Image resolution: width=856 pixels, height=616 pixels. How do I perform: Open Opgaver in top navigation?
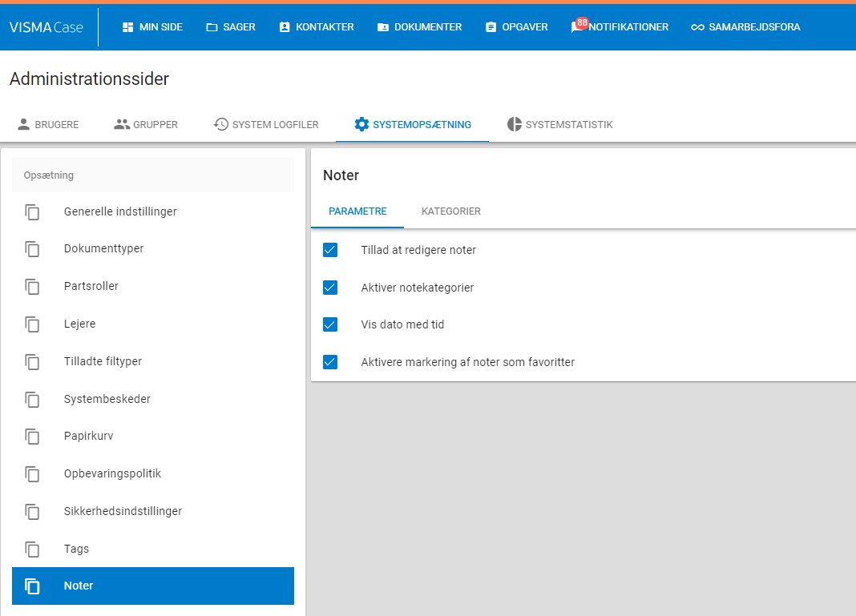[516, 27]
